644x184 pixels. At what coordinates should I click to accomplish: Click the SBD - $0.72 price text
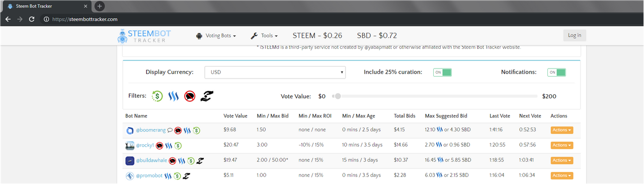pyautogui.click(x=377, y=36)
